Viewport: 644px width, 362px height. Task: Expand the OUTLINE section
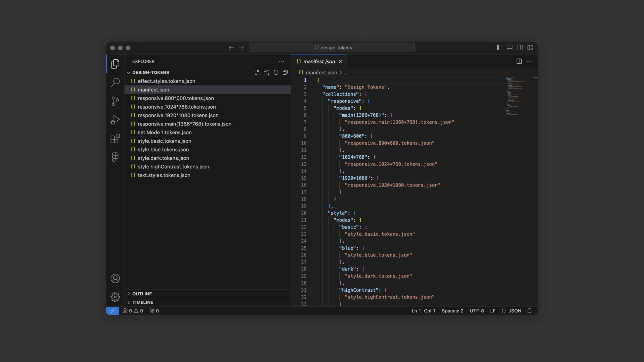pos(208,294)
